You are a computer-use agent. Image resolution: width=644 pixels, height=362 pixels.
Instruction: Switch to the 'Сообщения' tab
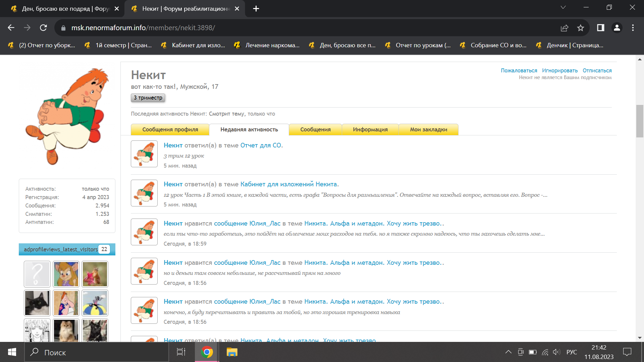click(315, 130)
